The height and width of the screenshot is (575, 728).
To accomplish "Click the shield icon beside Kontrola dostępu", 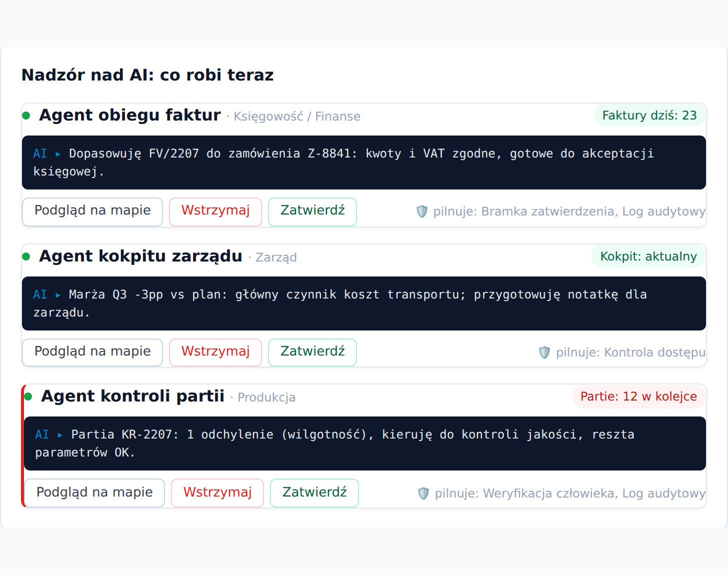I will pyautogui.click(x=544, y=352).
